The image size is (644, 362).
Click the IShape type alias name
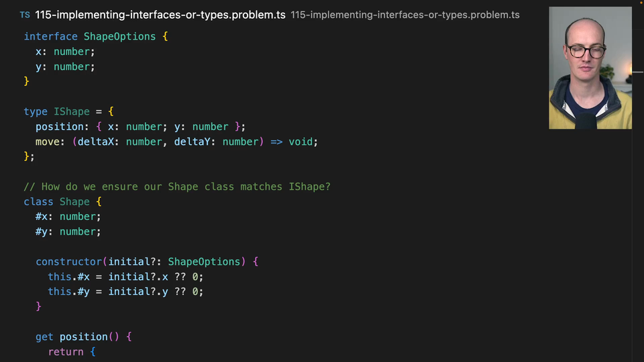(x=71, y=111)
